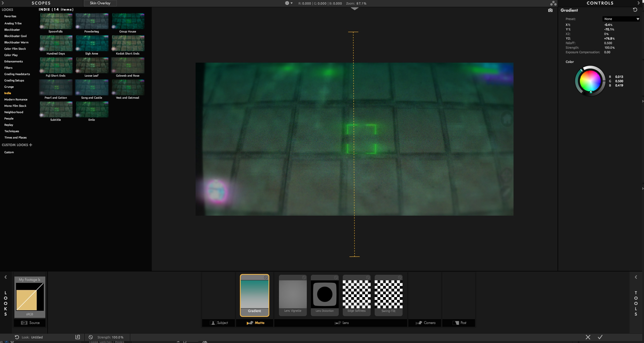Disable the Gradient tool card
Viewport: 644px width, 343px height.
point(266,277)
